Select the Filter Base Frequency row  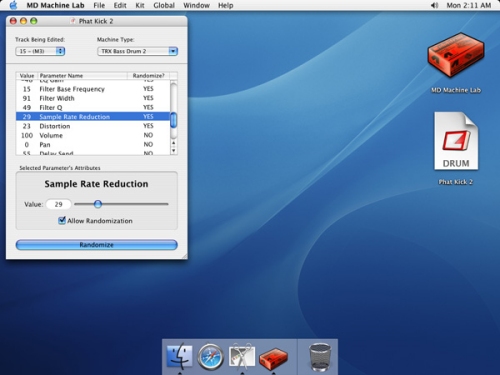[x=93, y=89]
